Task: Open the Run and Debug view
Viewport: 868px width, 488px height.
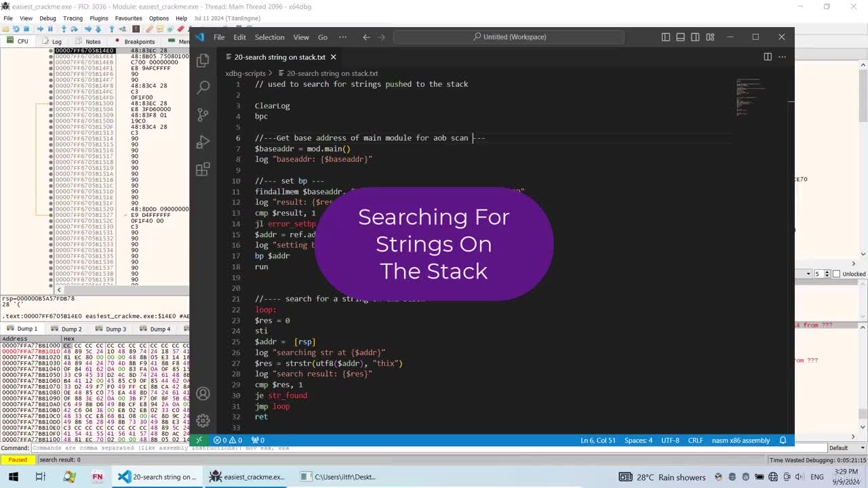Action: [x=203, y=142]
